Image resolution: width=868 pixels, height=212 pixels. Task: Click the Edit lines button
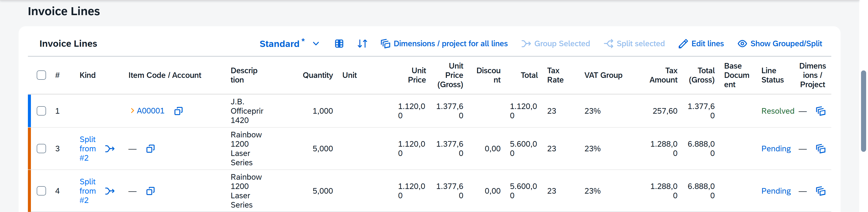point(701,44)
